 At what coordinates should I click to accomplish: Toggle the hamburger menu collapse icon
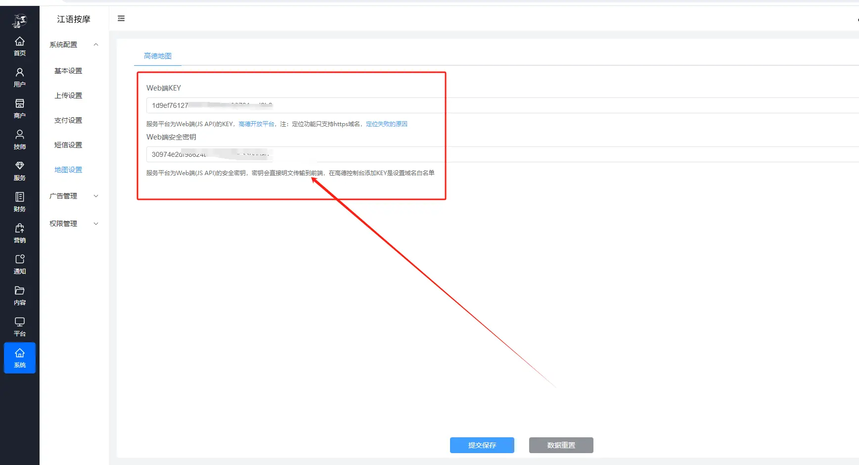pyautogui.click(x=121, y=19)
